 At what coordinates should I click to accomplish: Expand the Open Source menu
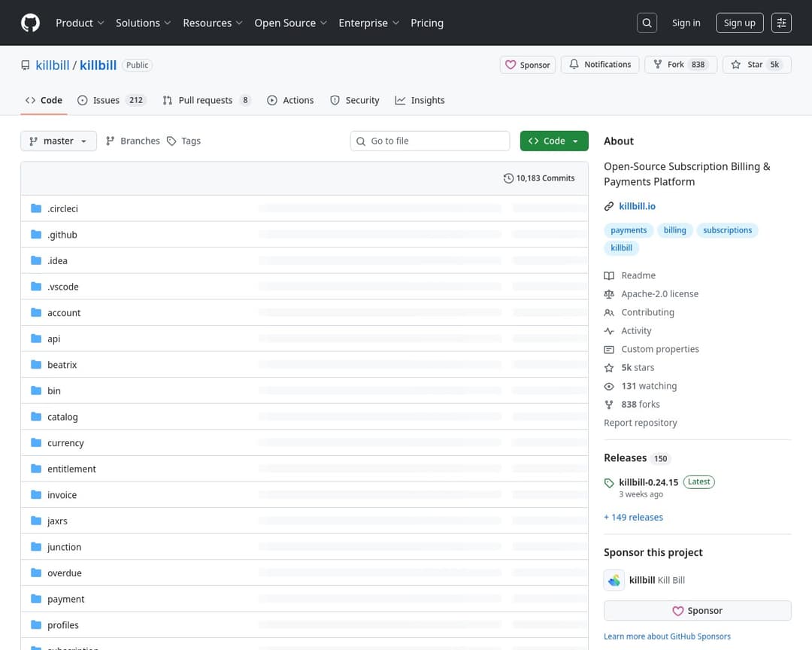click(290, 23)
